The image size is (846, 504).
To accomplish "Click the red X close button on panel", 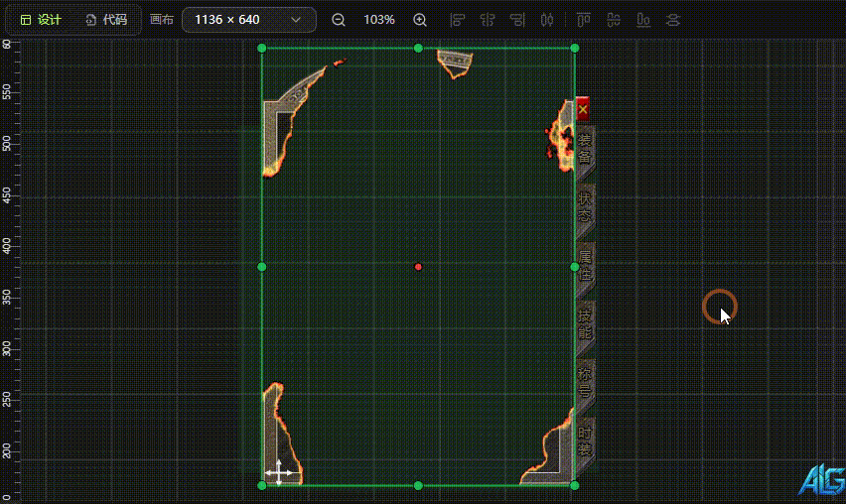I will click(x=583, y=109).
